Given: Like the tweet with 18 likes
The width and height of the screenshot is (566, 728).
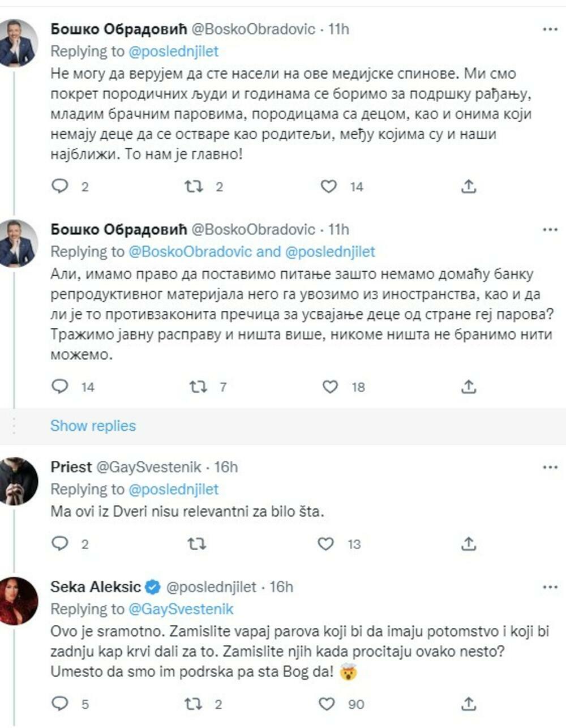Looking at the screenshot, I should pyautogui.click(x=330, y=387).
